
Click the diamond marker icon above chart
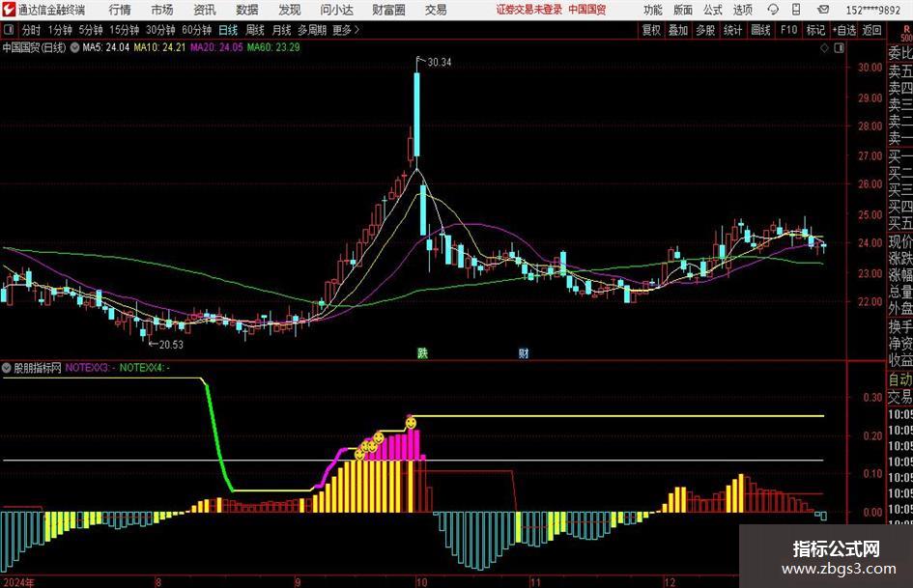[x=824, y=48]
